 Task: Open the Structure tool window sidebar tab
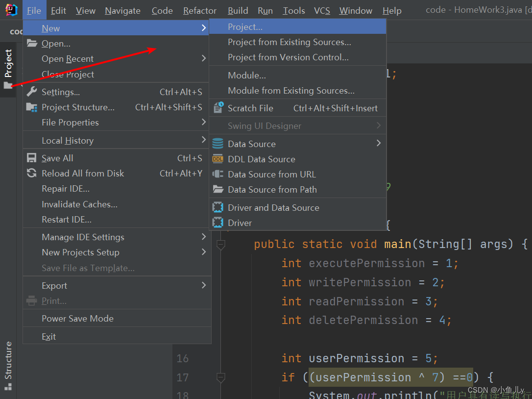tap(8, 366)
